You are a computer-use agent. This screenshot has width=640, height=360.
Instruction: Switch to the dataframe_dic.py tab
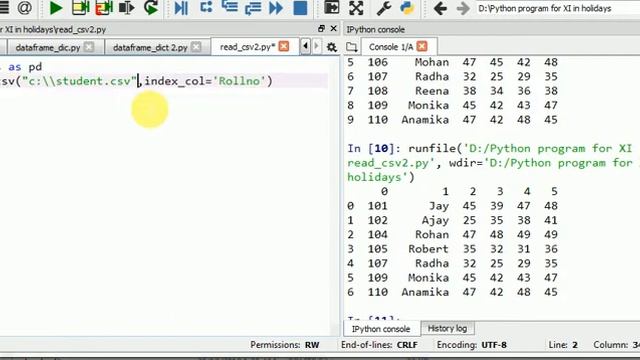(48, 47)
